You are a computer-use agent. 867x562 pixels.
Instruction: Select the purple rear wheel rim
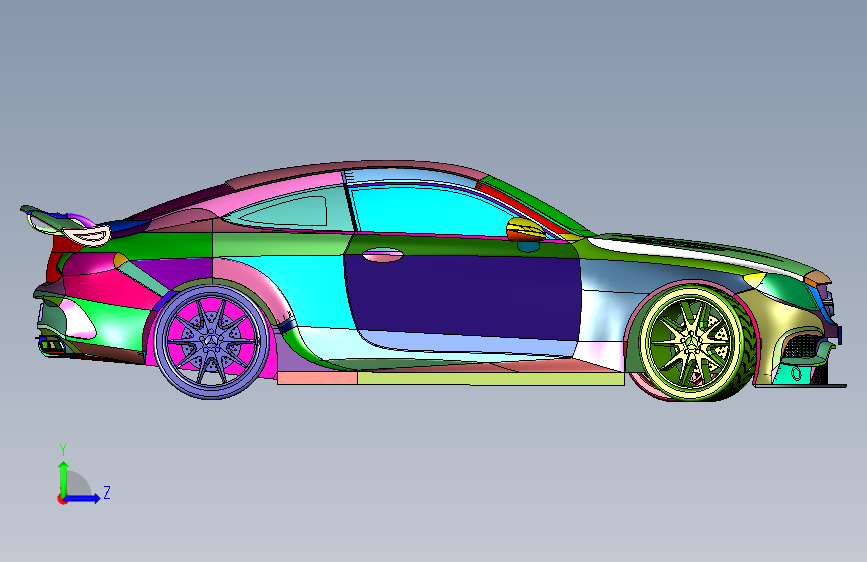click(211, 342)
